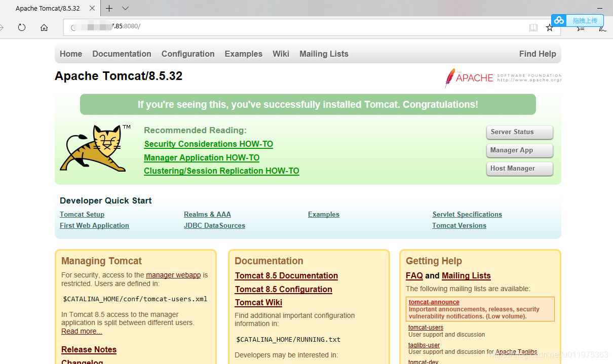Open Security Considerations HOW-TO link

pos(209,144)
